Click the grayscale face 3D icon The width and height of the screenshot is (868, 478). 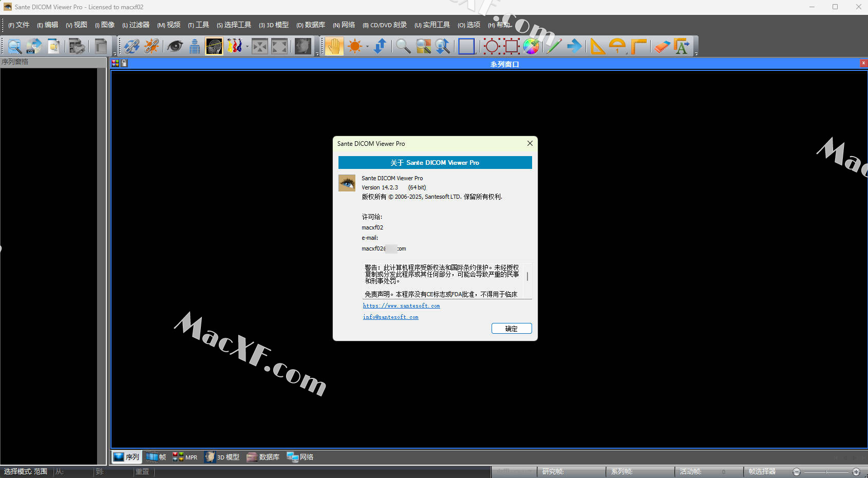(303, 46)
